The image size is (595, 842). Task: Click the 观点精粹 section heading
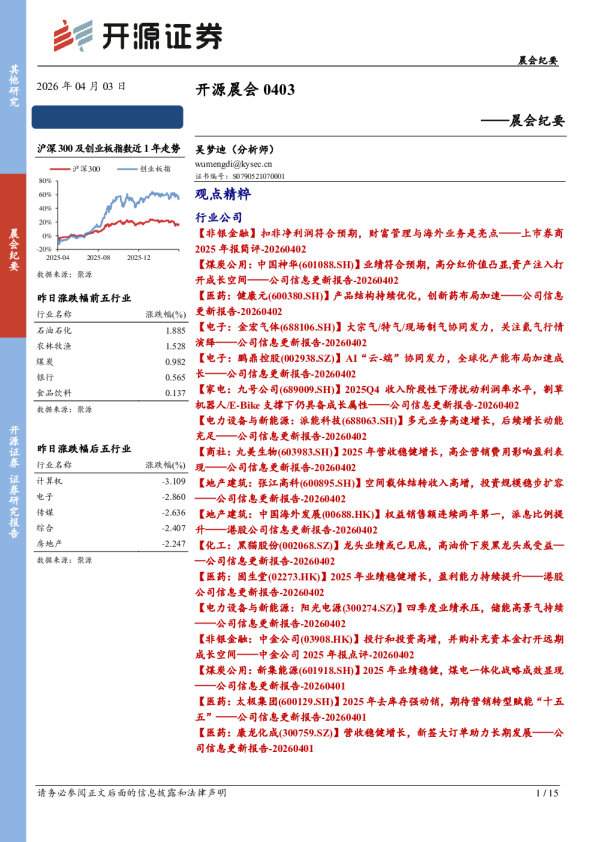pyautogui.click(x=222, y=194)
